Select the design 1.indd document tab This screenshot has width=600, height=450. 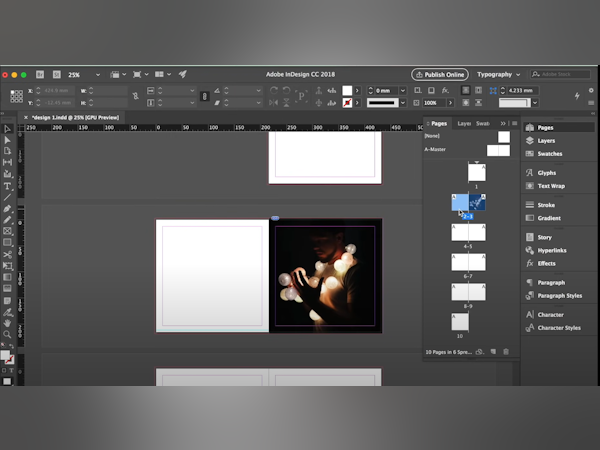(x=75, y=117)
